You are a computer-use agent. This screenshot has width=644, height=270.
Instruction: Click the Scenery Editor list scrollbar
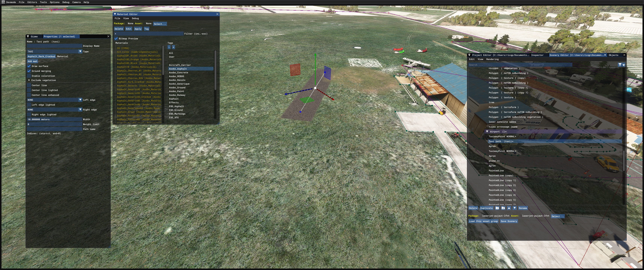tap(624, 161)
